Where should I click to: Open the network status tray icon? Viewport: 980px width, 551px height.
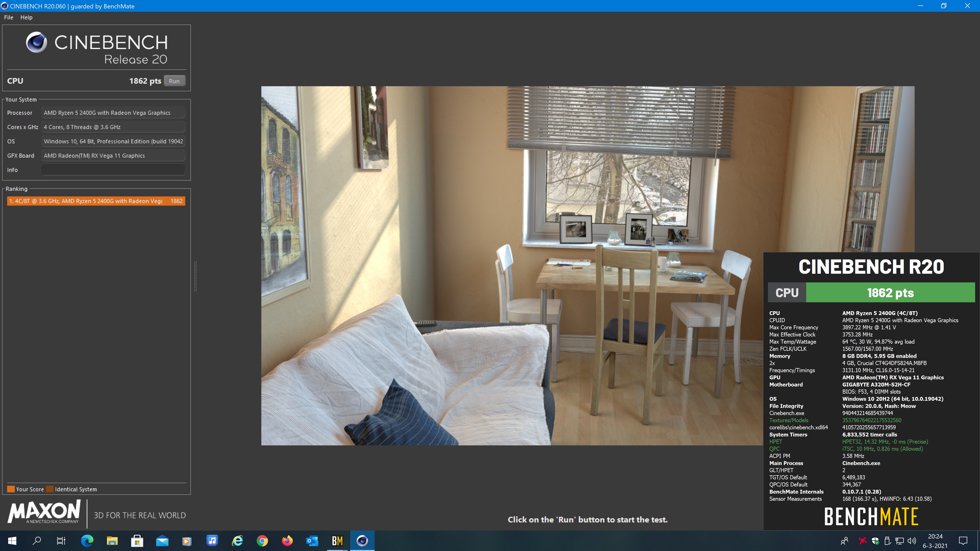coord(899,541)
